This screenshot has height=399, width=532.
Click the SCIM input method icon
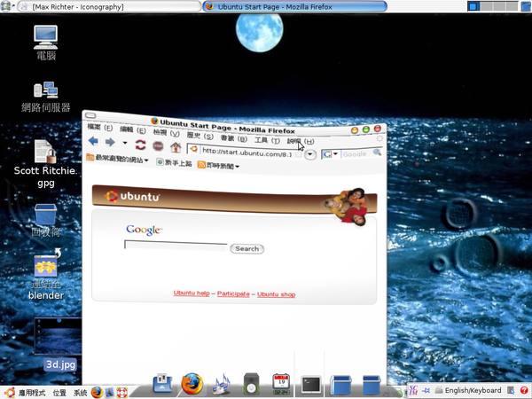(413, 390)
